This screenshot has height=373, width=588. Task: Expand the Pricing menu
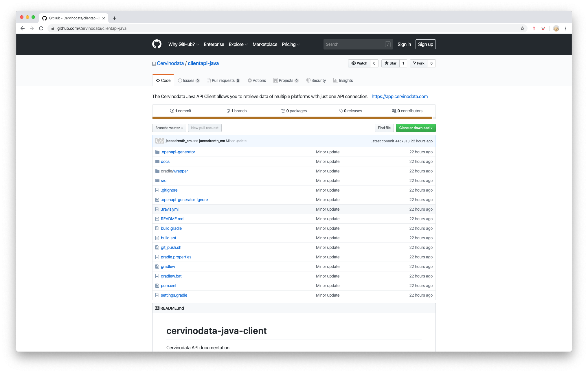tap(291, 44)
